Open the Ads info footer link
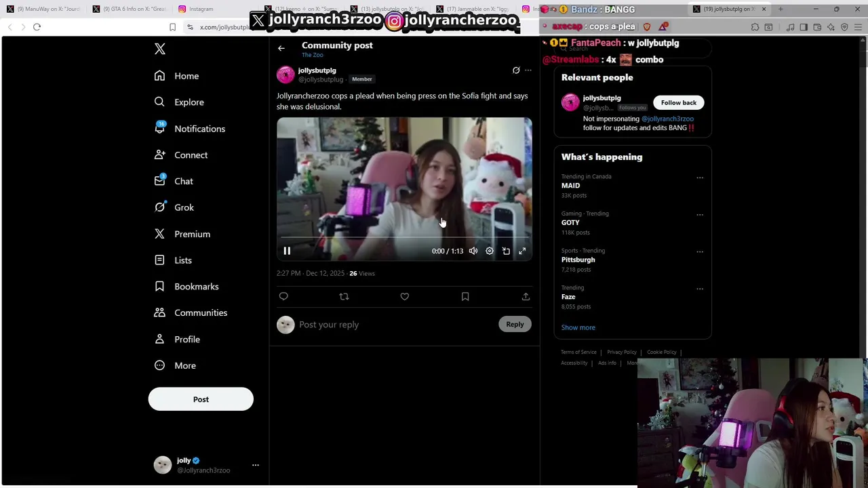868x488 pixels. click(607, 363)
